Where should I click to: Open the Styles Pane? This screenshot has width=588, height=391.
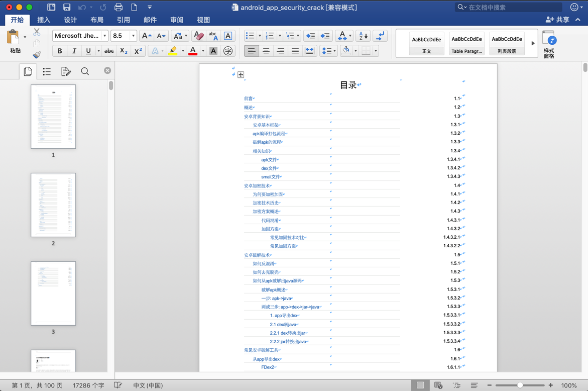point(549,44)
